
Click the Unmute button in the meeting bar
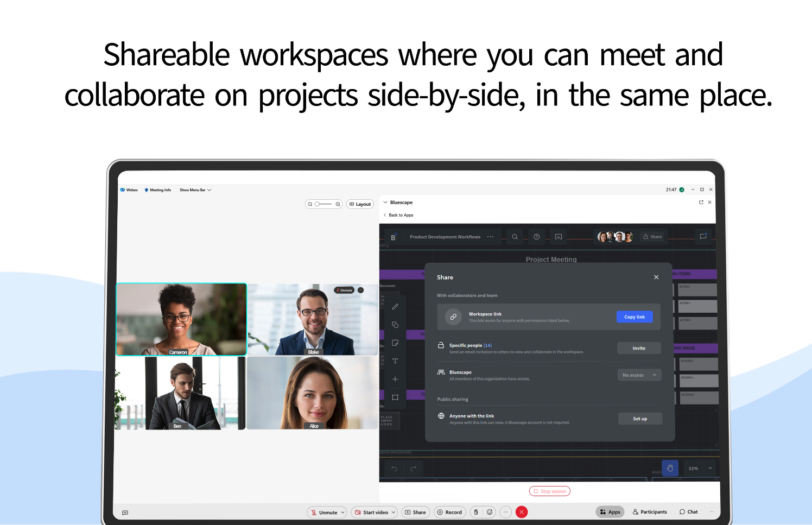(x=324, y=512)
